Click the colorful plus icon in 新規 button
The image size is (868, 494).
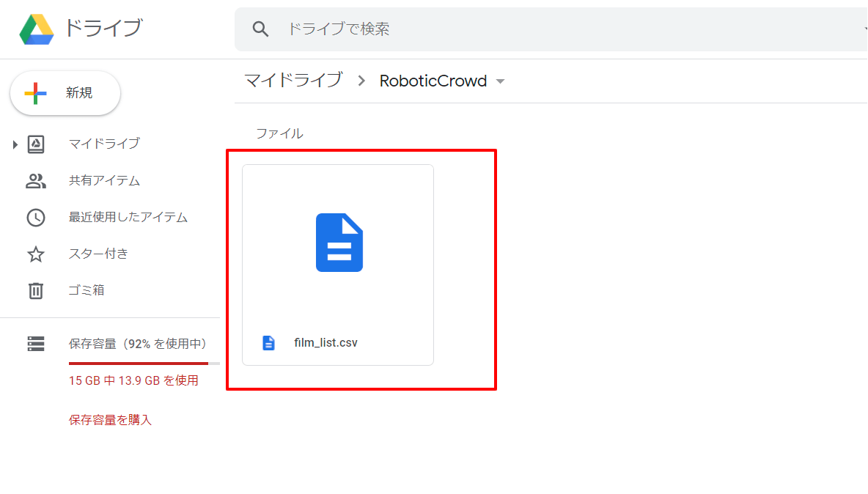[x=35, y=93]
